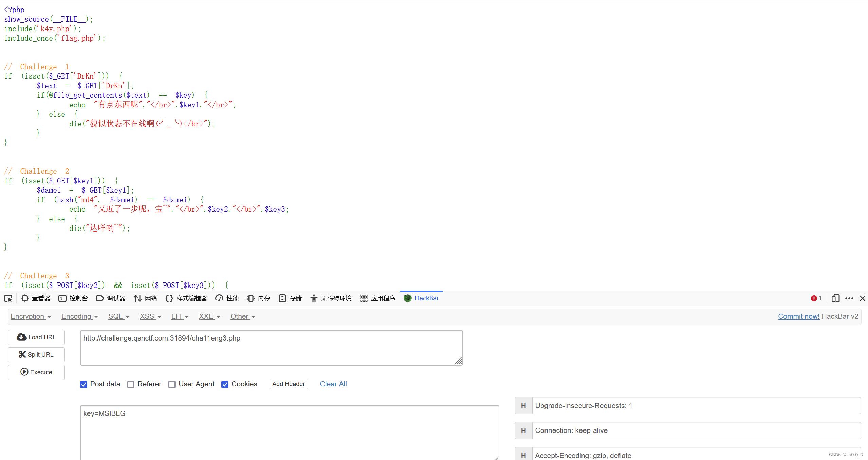Open the 存储 storage tab
The image size is (868, 460).
(x=290, y=298)
